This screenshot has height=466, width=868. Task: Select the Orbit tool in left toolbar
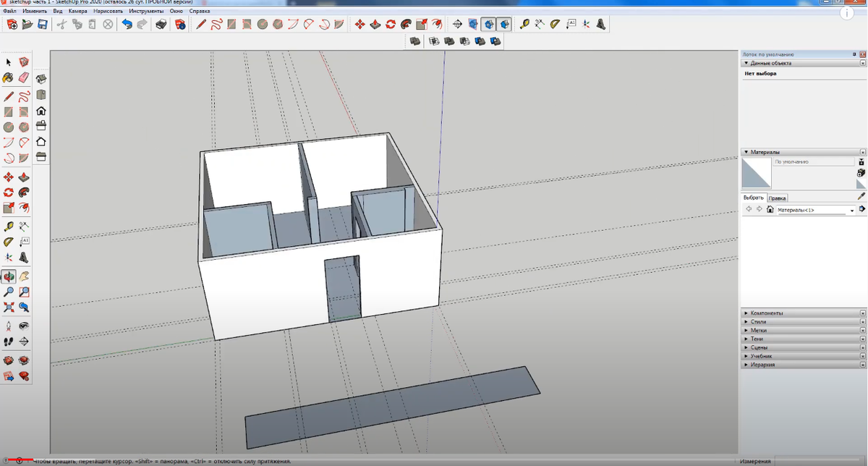9,276
